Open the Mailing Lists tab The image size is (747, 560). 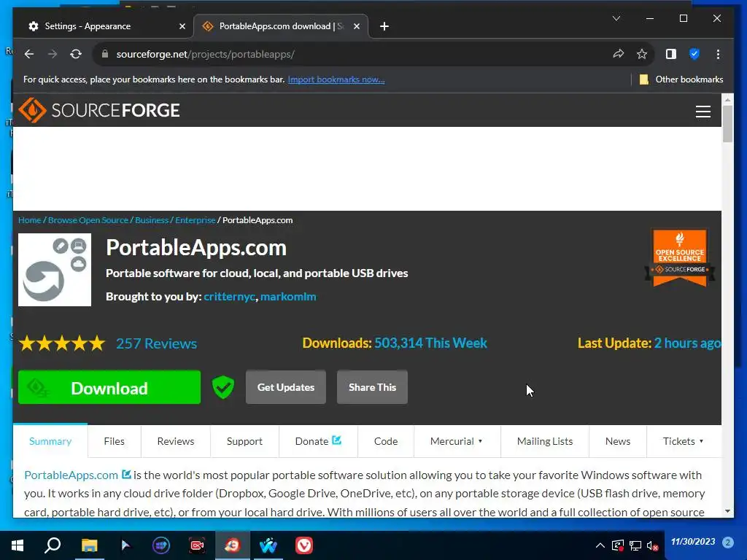(545, 441)
